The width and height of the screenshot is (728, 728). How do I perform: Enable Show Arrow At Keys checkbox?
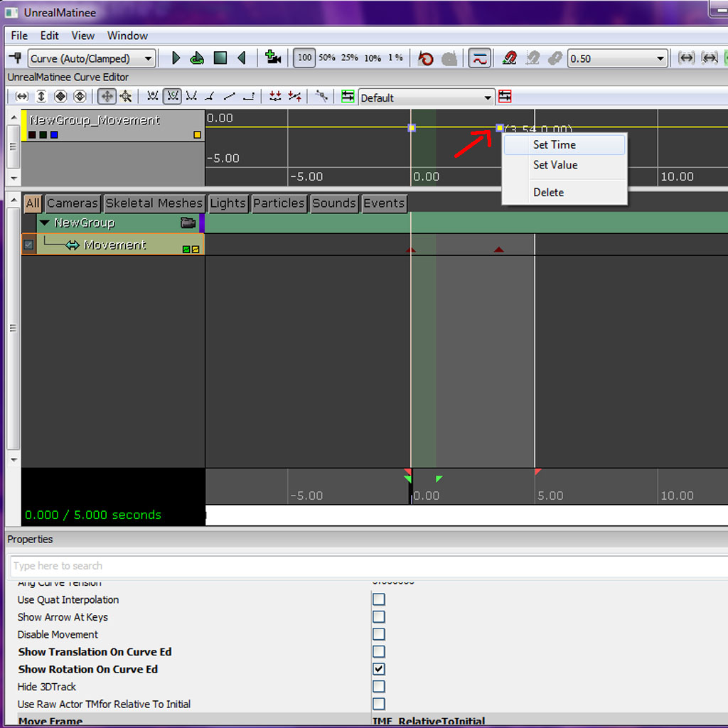coord(379,616)
